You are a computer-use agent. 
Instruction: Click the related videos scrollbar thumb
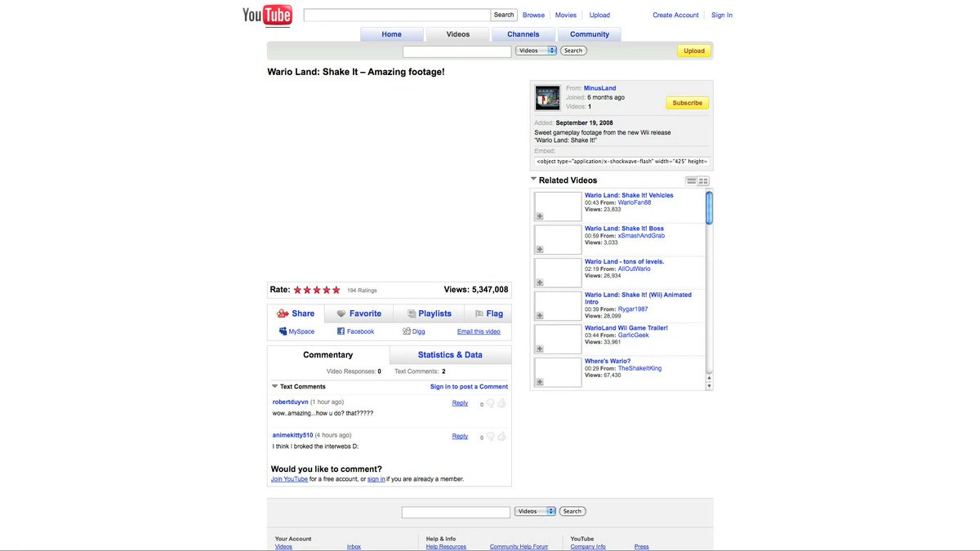pyautogui.click(x=709, y=207)
